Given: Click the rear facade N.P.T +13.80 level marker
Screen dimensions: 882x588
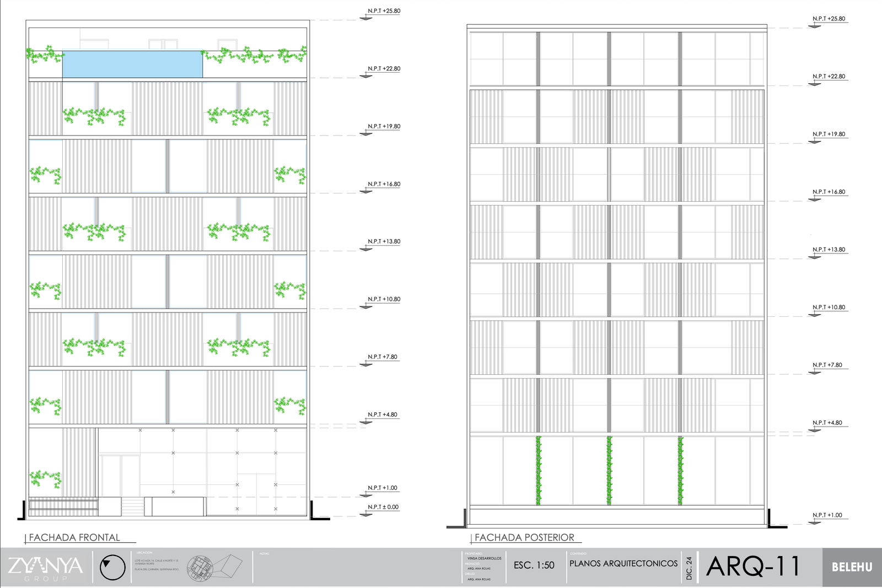Looking at the screenshot, I should point(829,250).
